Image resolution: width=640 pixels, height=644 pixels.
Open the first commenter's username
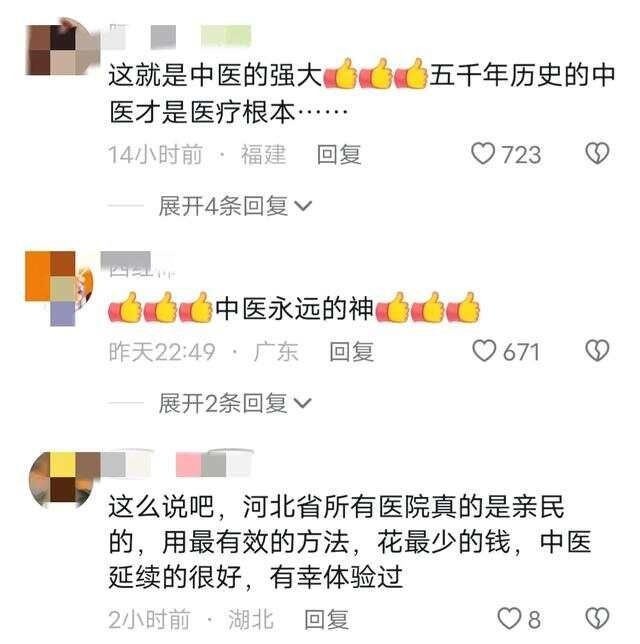point(180,37)
